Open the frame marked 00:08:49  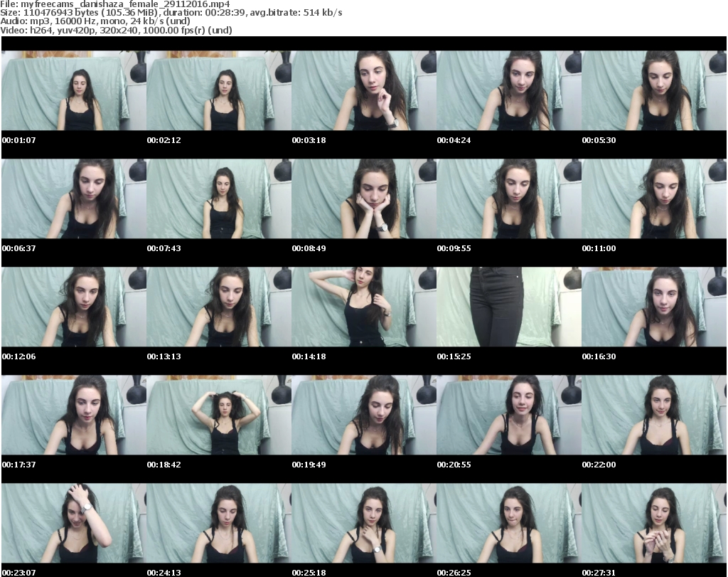click(x=363, y=198)
